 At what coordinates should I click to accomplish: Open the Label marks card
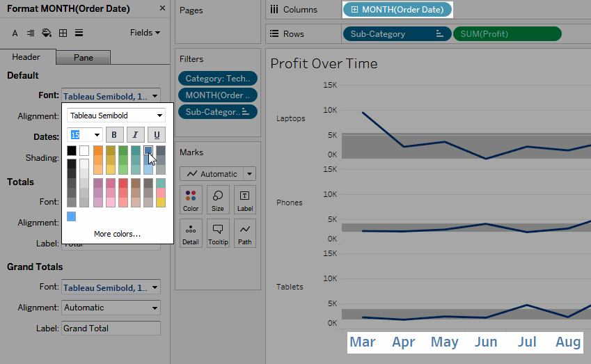[245, 200]
